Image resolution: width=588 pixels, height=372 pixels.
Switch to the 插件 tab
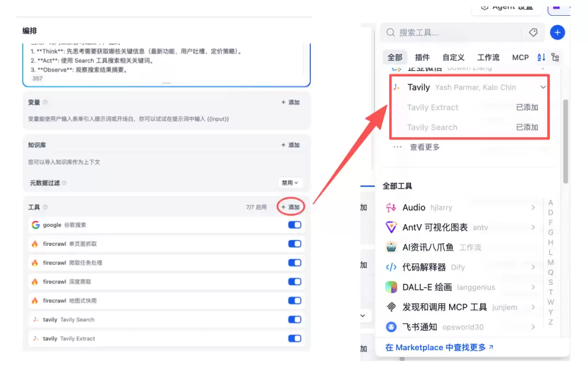click(x=422, y=57)
